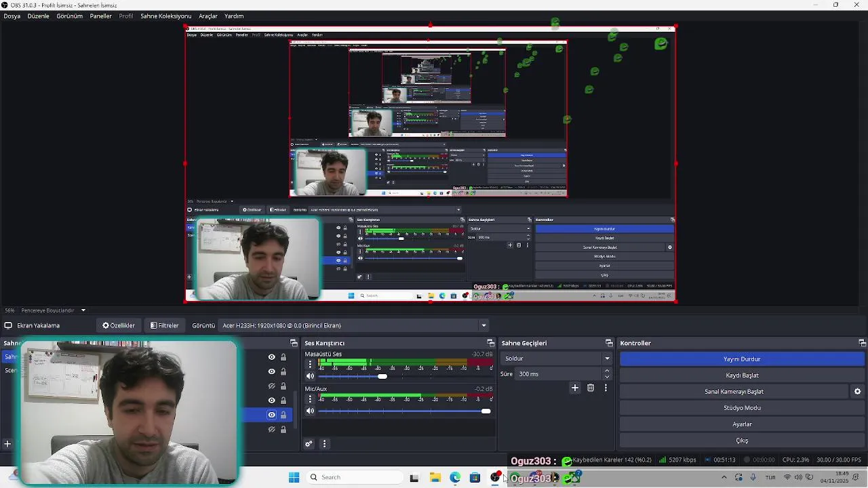Open Ayarlar settings
This screenshot has width=868, height=488.
pos(742,424)
